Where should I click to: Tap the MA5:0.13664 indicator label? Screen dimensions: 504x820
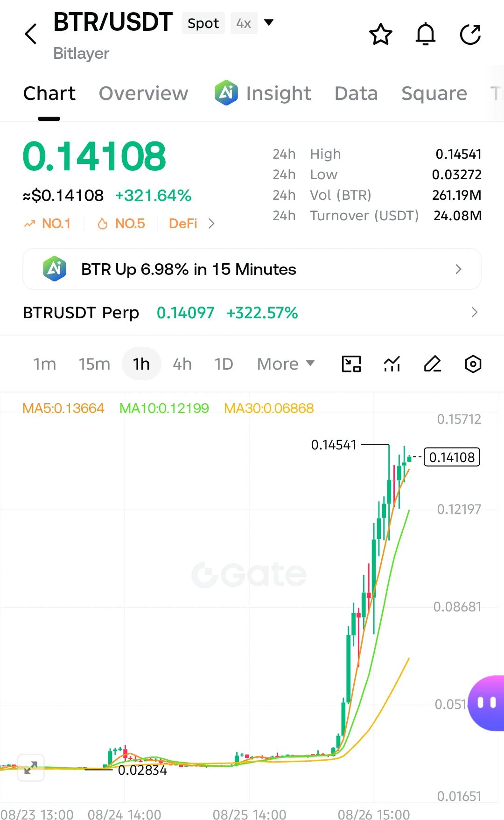coord(63,408)
